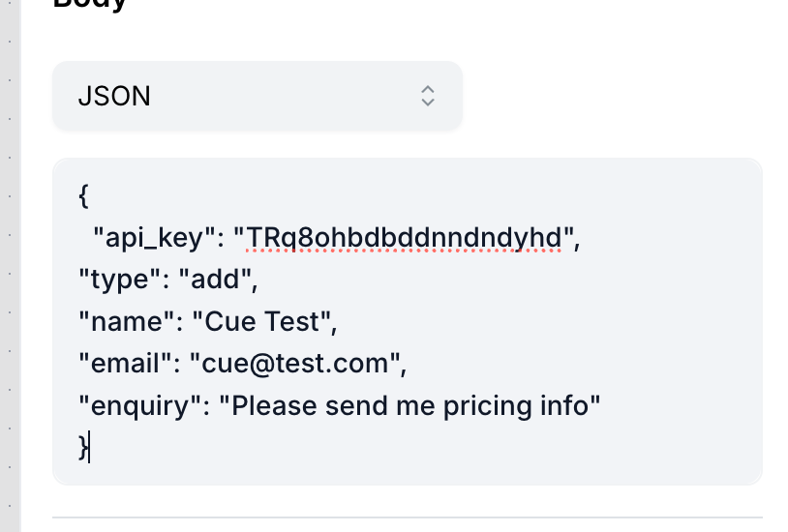The image size is (788, 532).
Task: Place cursor after the opening curly brace
Action: pyautogui.click(x=89, y=195)
